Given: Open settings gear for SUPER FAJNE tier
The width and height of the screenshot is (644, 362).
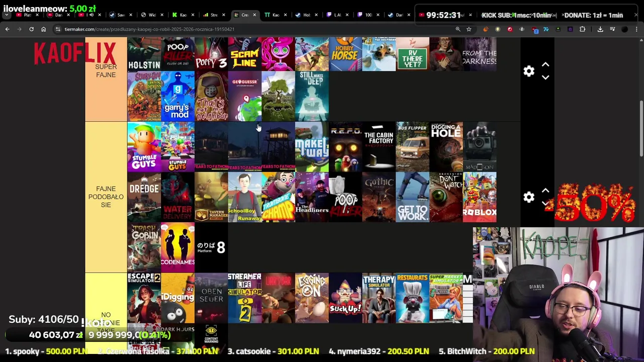Looking at the screenshot, I should 528,71.
